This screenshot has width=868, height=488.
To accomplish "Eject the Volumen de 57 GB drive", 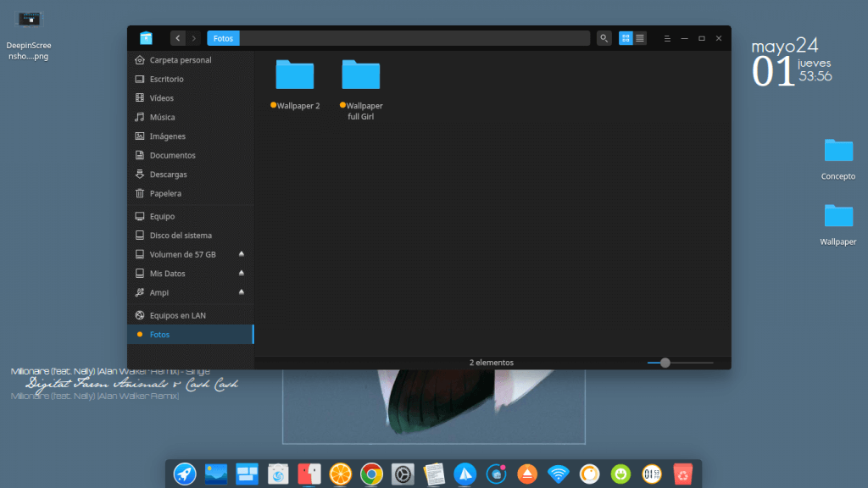I will pos(241,254).
